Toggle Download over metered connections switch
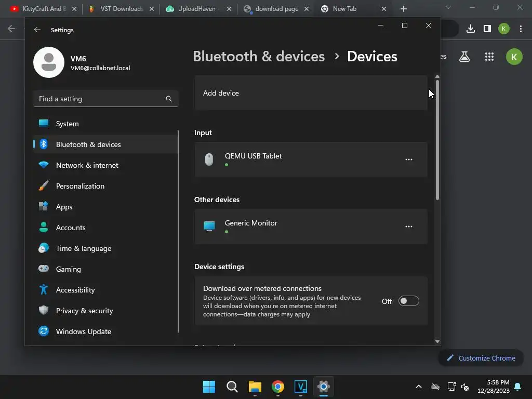Viewport: 532px width, 399px height. tap(408, 301)
